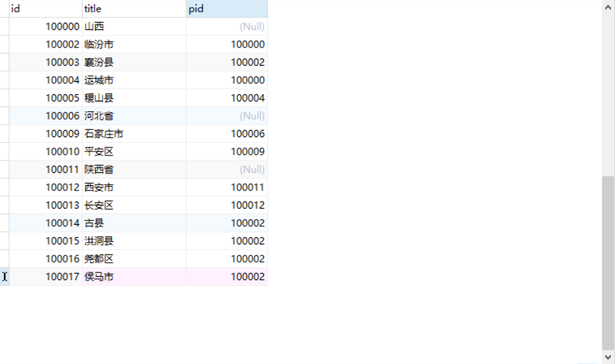Select the title cell 陕西省

click(x=134, y=170)
